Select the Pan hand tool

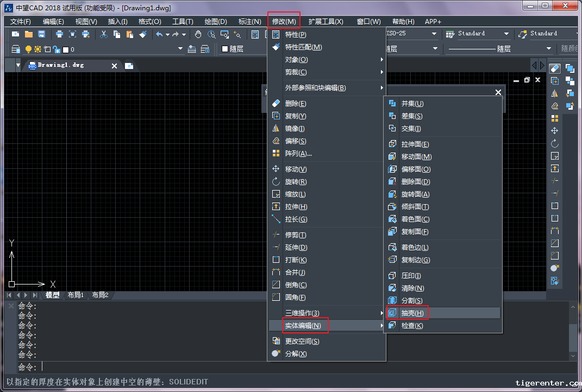point(198,34)
